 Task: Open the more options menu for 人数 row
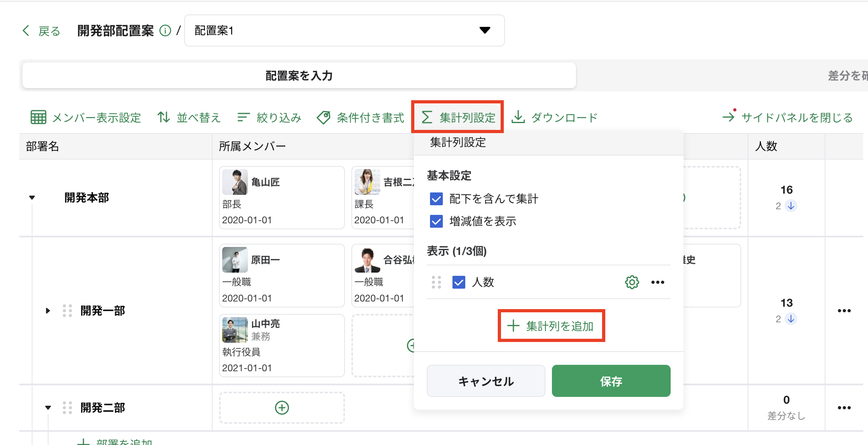[x=657, y=282]
